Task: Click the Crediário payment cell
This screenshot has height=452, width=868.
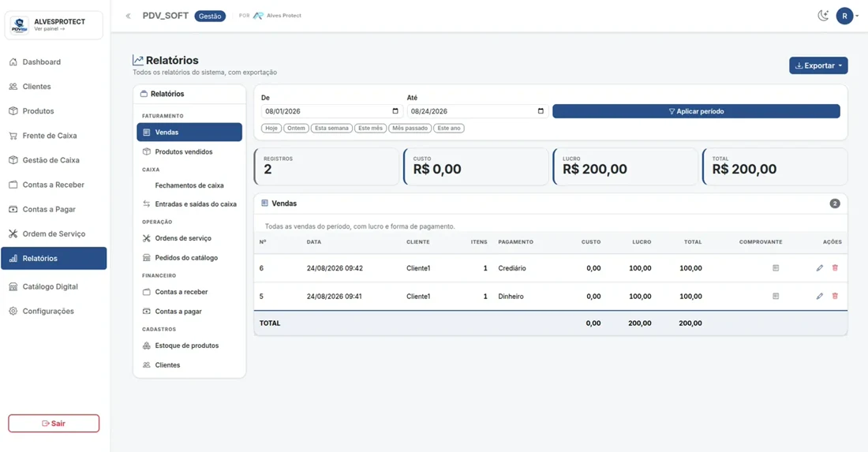Action: [512, 268]
